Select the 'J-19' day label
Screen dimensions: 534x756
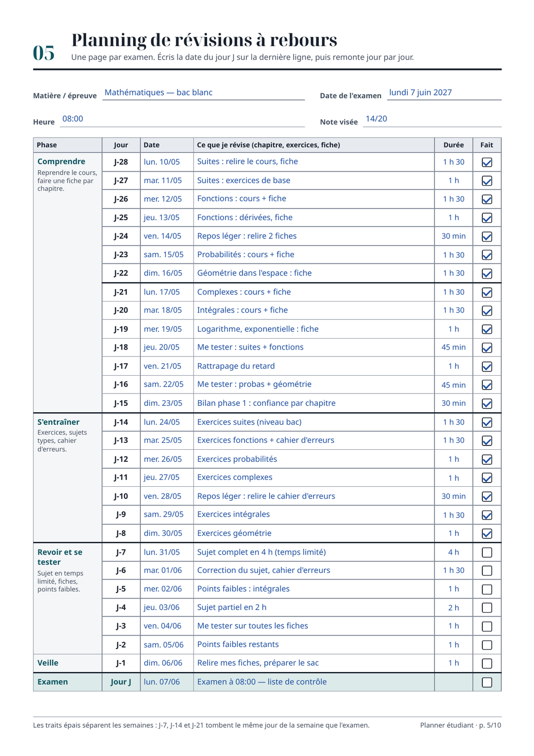click(121, 329)
